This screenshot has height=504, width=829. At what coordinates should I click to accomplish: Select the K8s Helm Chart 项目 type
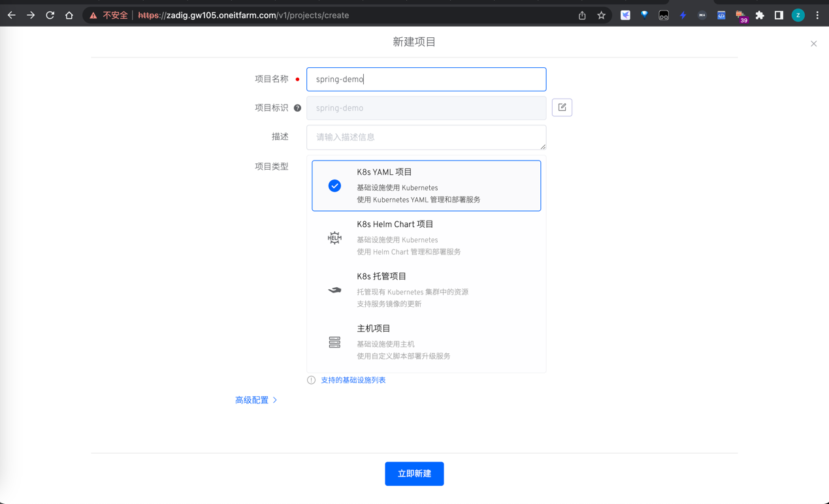click(426, 238)
